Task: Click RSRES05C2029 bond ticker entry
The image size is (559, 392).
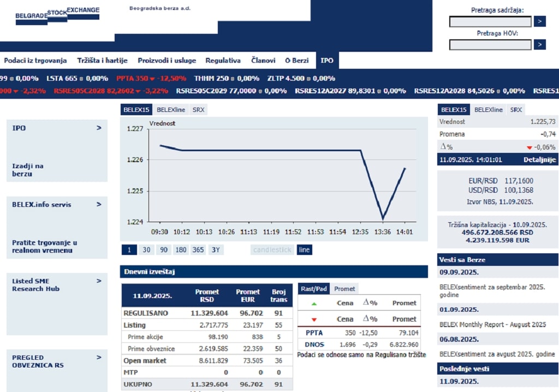Action: click(231, 91)
